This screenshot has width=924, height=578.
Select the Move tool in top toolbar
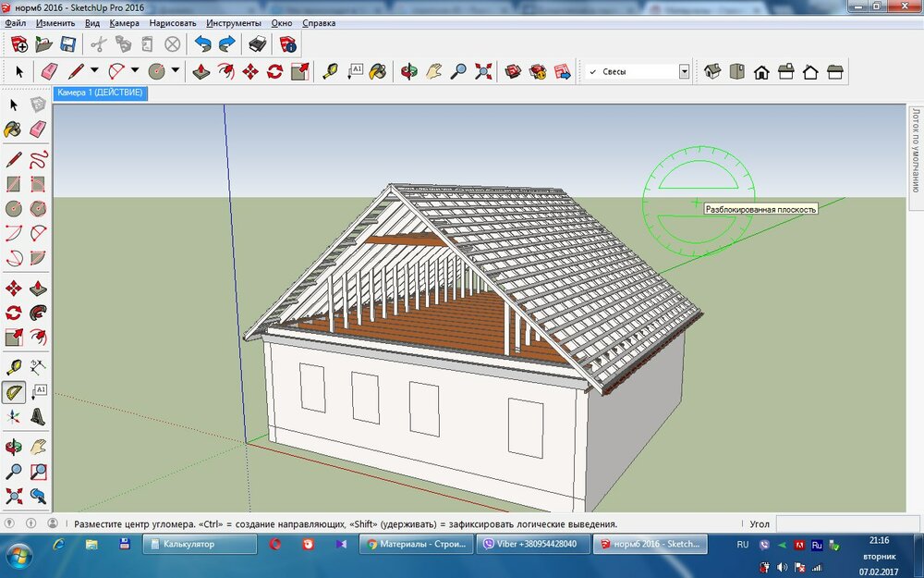[250, 71]
